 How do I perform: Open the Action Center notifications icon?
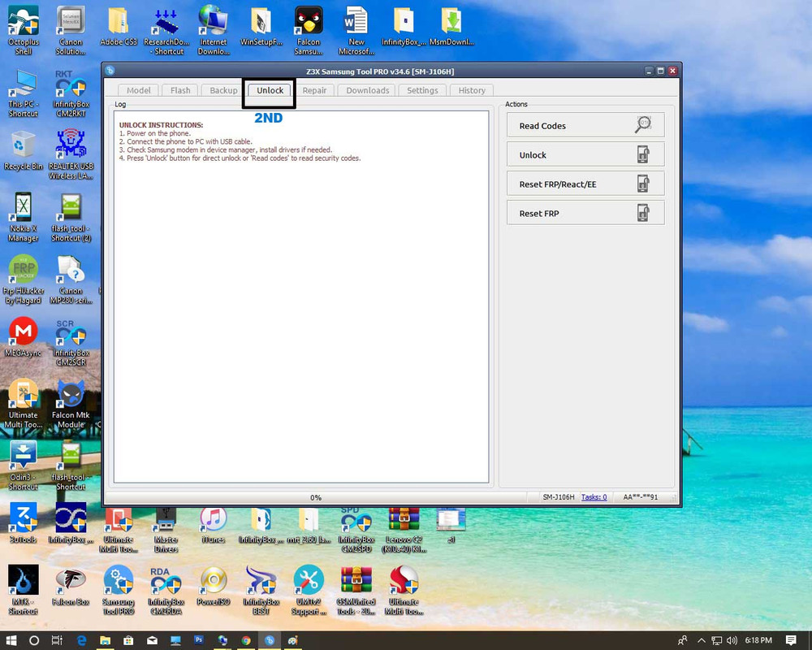pos(791,640)
